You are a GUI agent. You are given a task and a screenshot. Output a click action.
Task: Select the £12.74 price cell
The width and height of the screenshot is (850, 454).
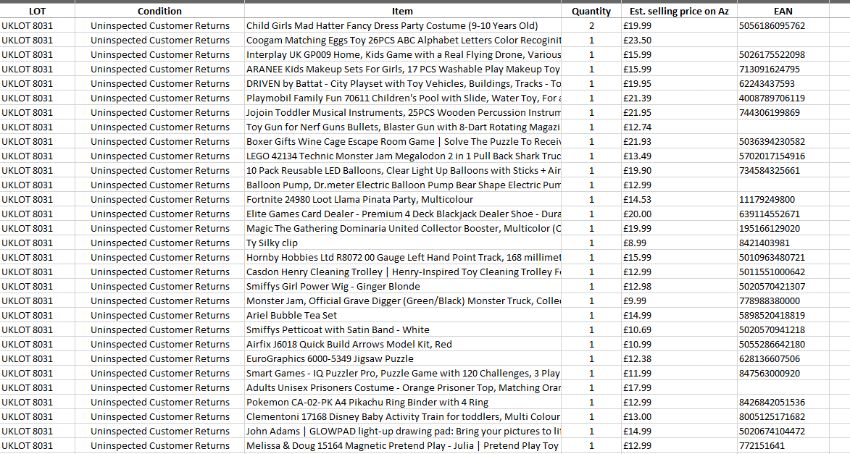(679, 127)
